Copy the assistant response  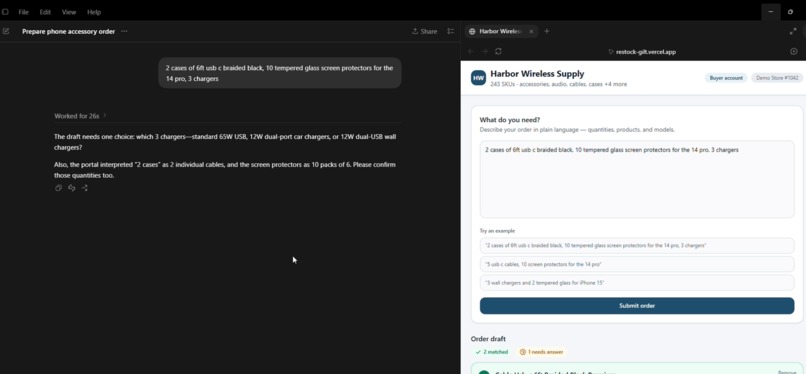click(x=58, y=188)
